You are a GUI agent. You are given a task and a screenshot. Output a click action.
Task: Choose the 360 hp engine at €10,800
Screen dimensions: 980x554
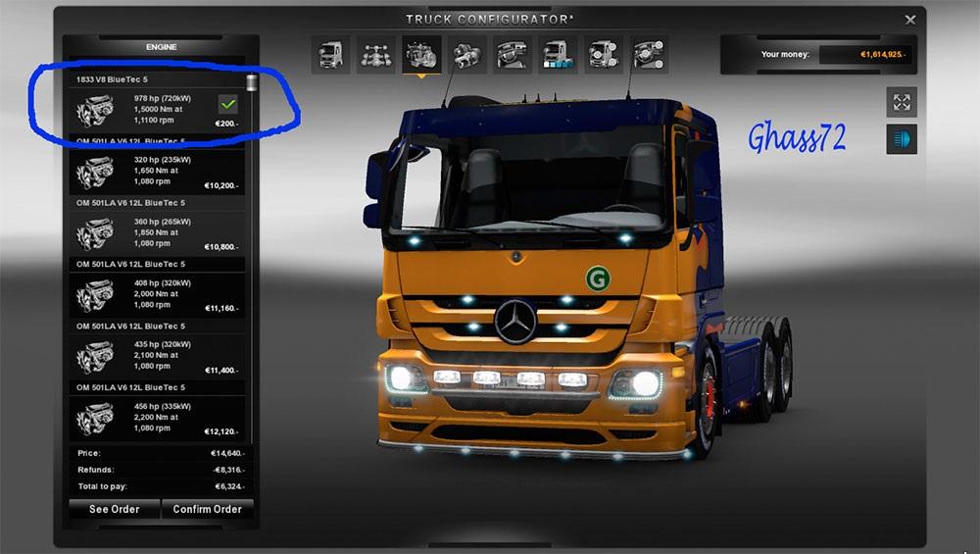coord(157,232)
